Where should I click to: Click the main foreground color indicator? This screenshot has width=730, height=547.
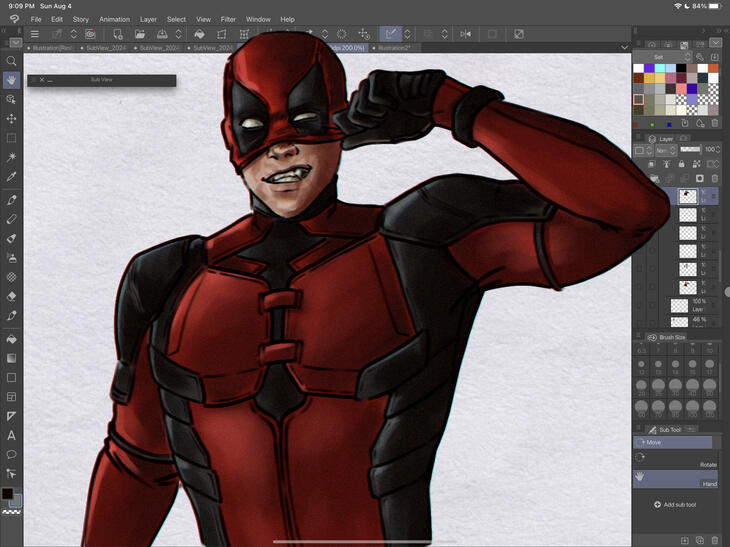tap(7, 493)
